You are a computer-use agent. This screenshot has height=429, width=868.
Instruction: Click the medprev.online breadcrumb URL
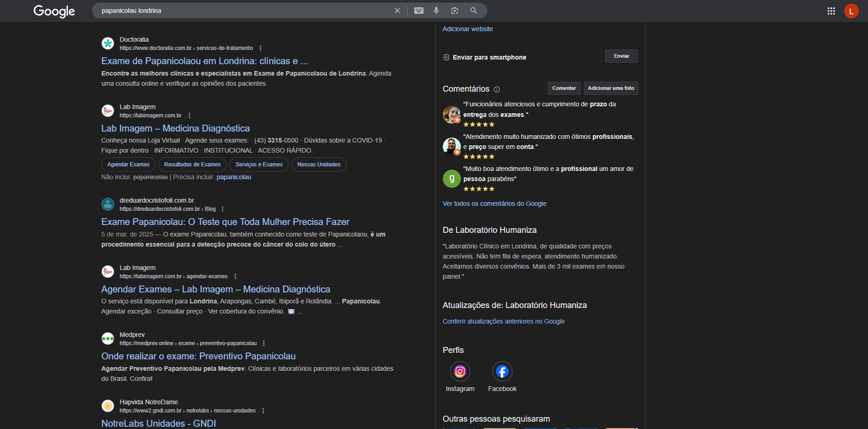[188, 343]
